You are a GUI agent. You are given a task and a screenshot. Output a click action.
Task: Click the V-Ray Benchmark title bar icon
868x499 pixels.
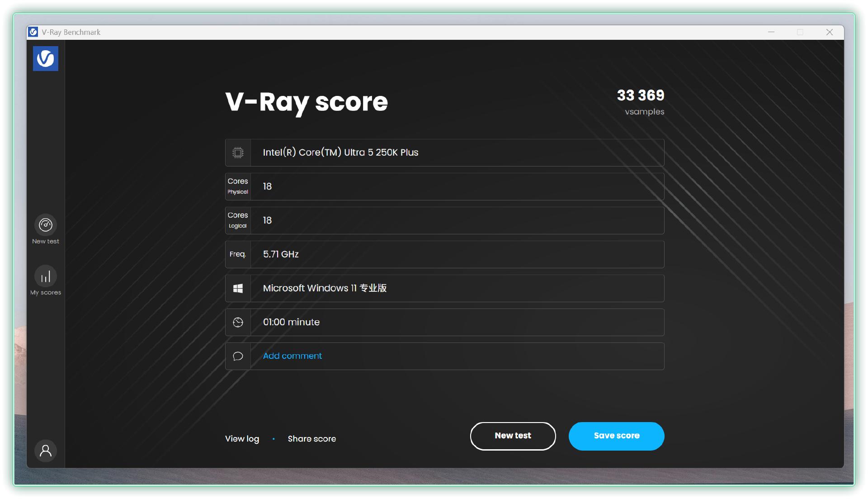(x=33, y=32)
